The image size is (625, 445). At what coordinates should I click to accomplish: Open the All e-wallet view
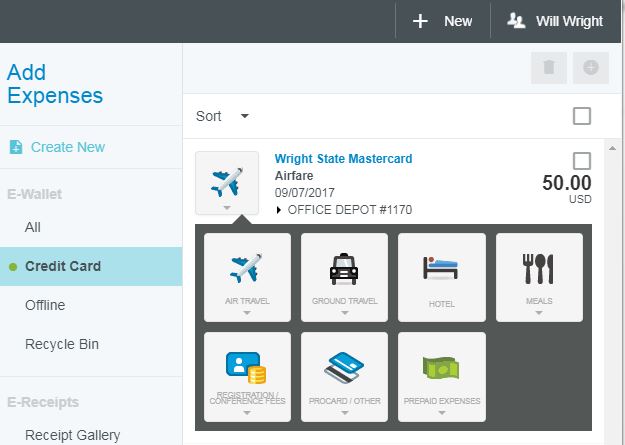33,227
